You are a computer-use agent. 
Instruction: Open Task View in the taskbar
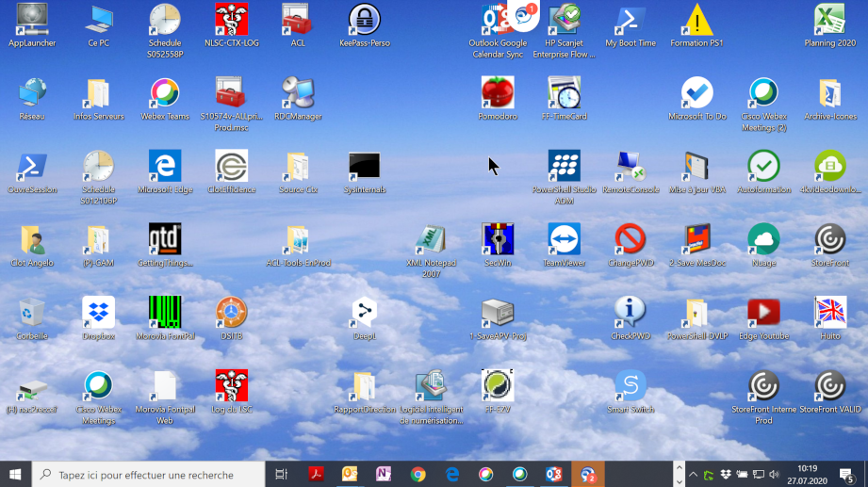pos(281,474)
